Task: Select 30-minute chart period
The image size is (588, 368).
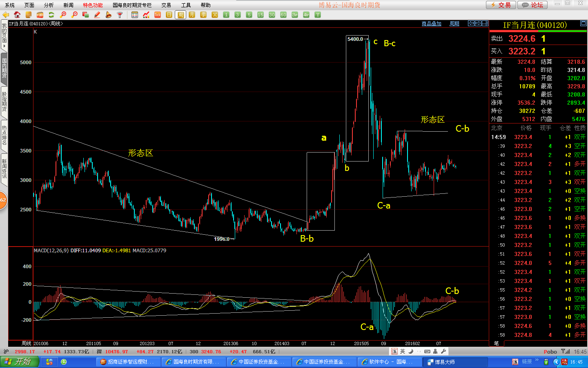Action: pos(272,15)
